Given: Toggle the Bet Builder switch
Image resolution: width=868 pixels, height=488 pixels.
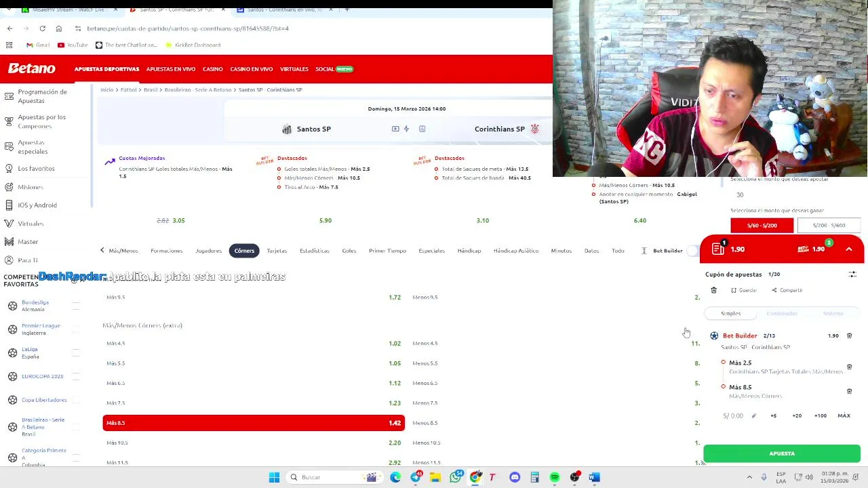Looking at the screenshot, I should 692,251.
